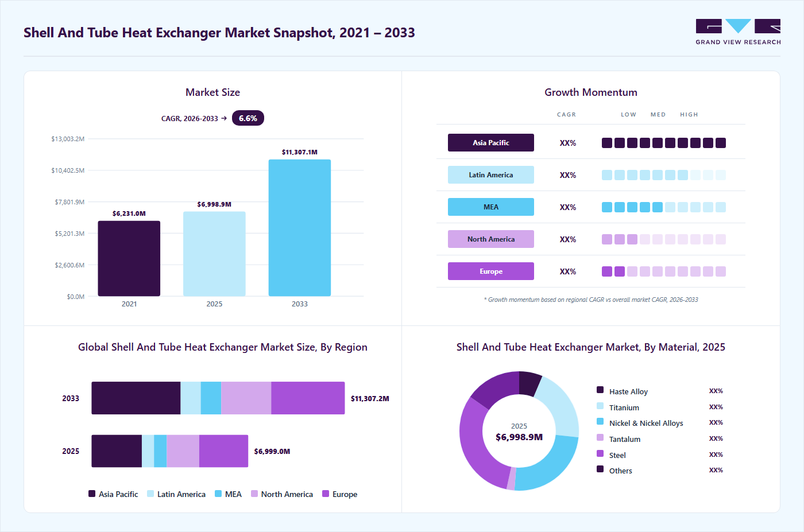The width and height of the screenshot is (804, 532).
Task: Select the 2021 market size bar
Action: (x=129, y=259)
